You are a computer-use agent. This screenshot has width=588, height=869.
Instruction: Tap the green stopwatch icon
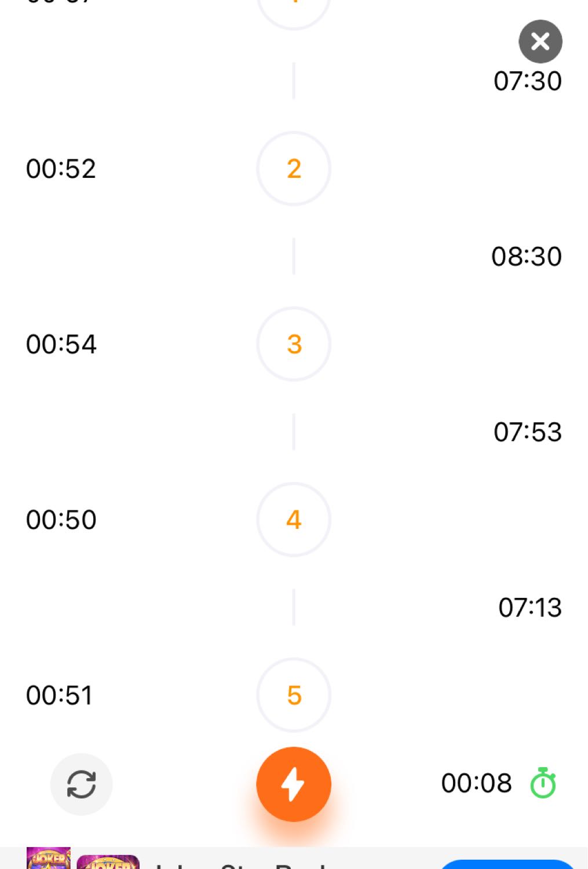[543, 783]
